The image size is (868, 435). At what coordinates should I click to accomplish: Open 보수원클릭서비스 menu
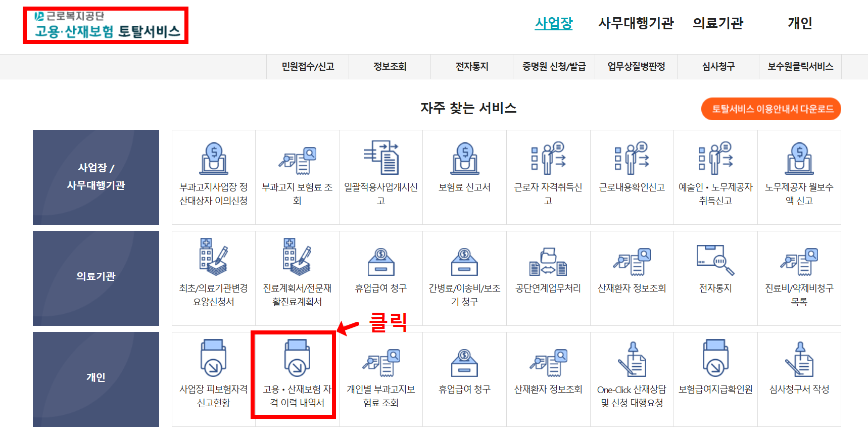[800, 67]
